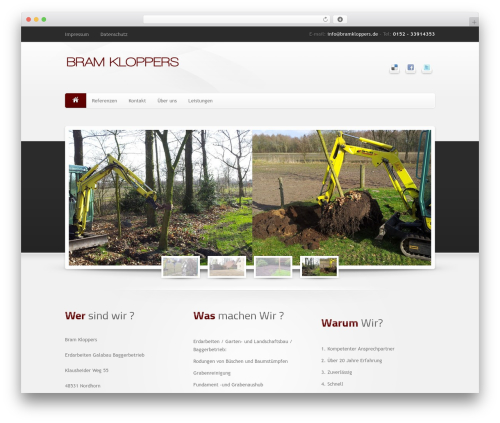
Task: Open a new browser tab with plus
Action: [x=474, y=22]
